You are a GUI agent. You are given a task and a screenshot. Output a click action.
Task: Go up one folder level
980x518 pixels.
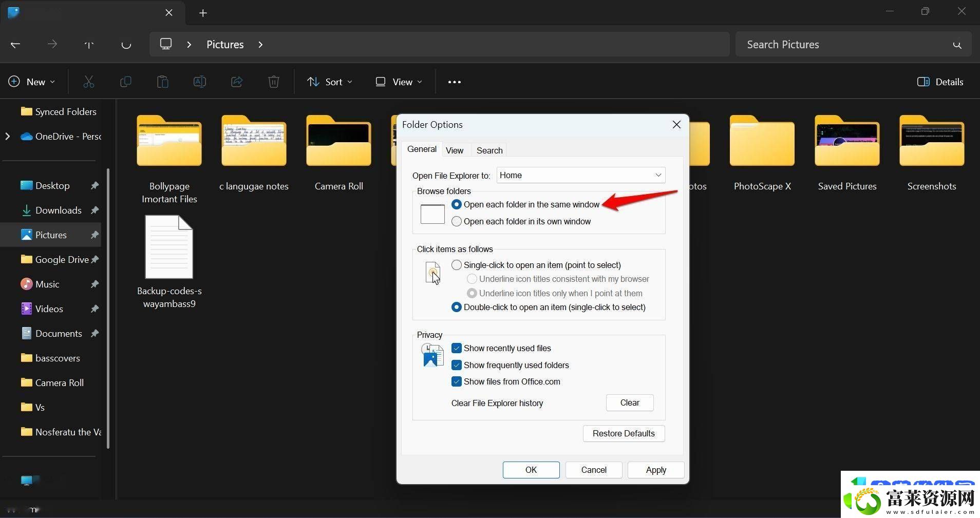[89, 45]
